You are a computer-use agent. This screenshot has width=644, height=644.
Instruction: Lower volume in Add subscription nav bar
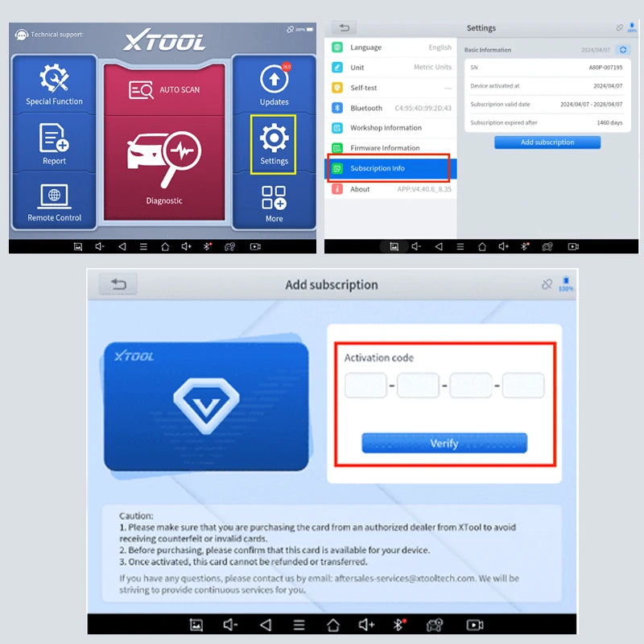pyautogui.click(x=230, y=625)
